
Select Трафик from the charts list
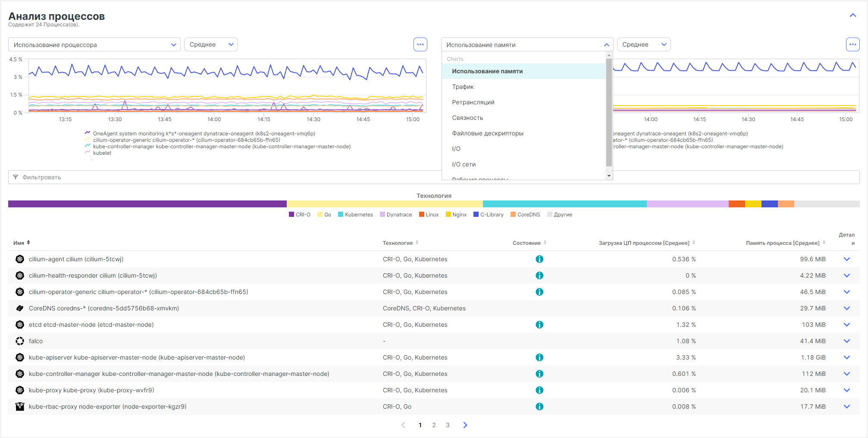tap(463, 87)
